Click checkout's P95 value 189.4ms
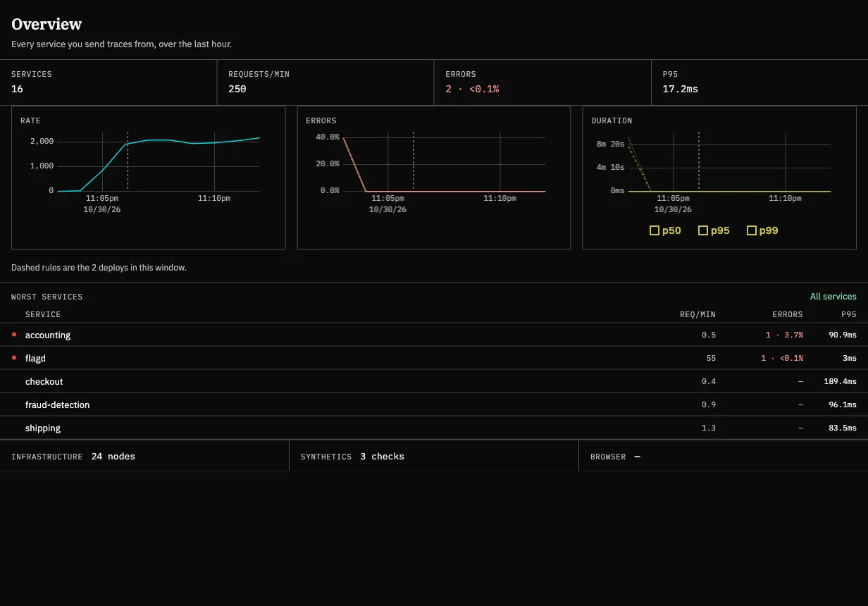 [839, 381]
